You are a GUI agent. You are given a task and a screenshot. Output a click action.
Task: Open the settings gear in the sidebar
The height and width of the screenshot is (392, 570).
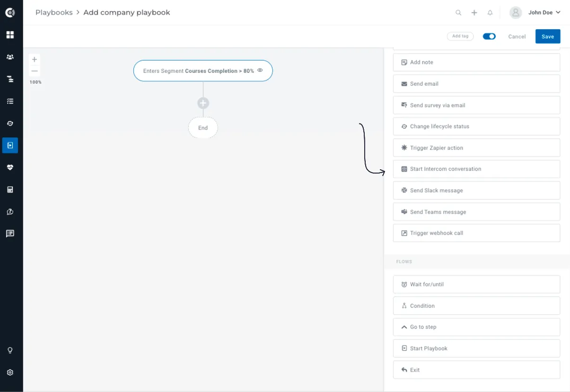[x=10, y=373]
